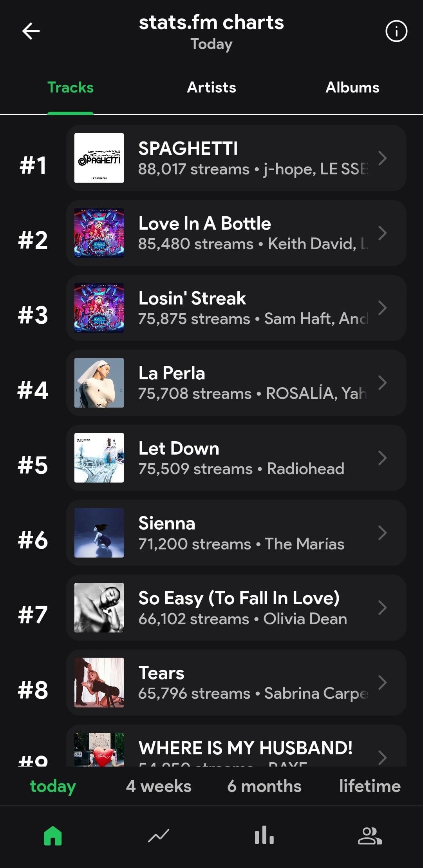Viewport: 423px width, 868px height.
Task: Select the lifetime time range
Action: tap(370, 786)
